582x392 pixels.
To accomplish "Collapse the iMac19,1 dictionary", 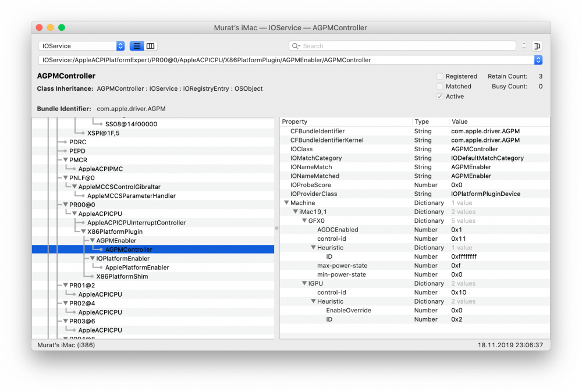I will point(295,212).
